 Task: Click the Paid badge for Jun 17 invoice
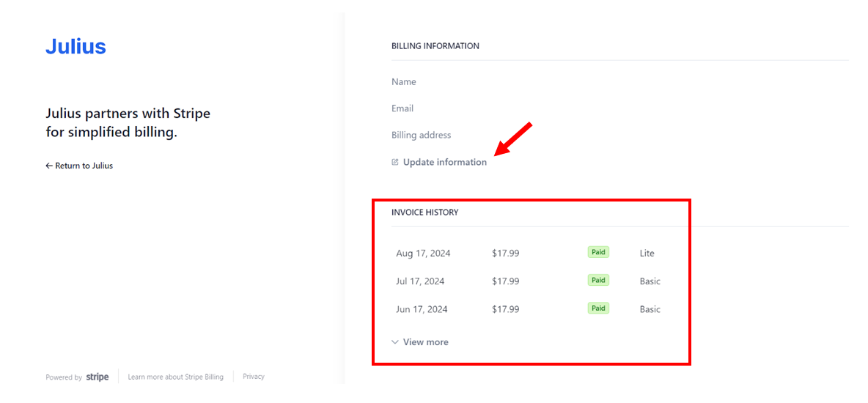click(x=598, y=308)
